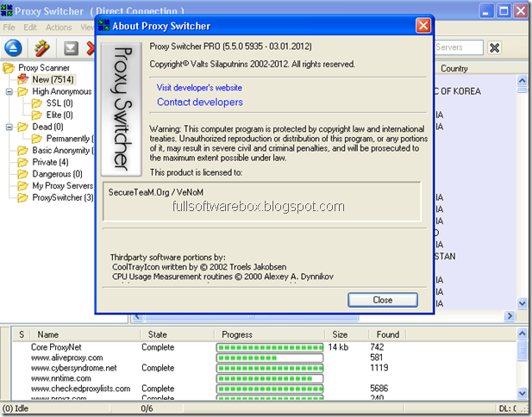532x417 pixels.
Task: Click the Dead folder icon
Action: (22, 127)
